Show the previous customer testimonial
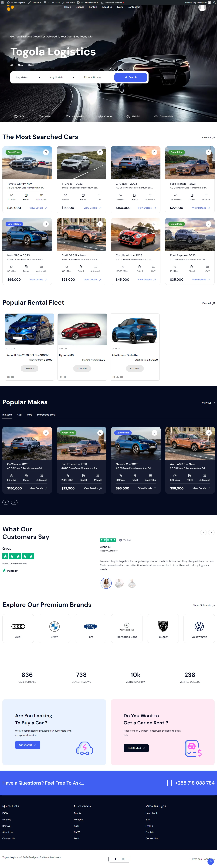Screen dimensions: 217x868 tap(203, 532)
